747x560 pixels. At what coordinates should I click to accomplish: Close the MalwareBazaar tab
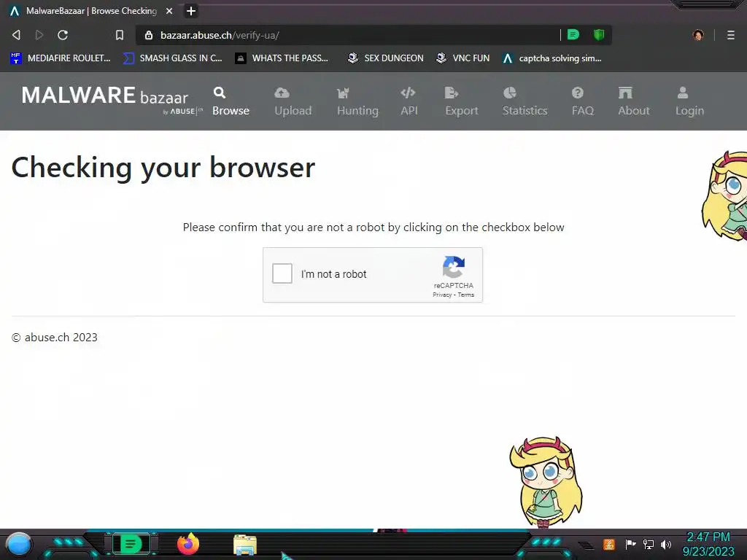click(169, 10)
